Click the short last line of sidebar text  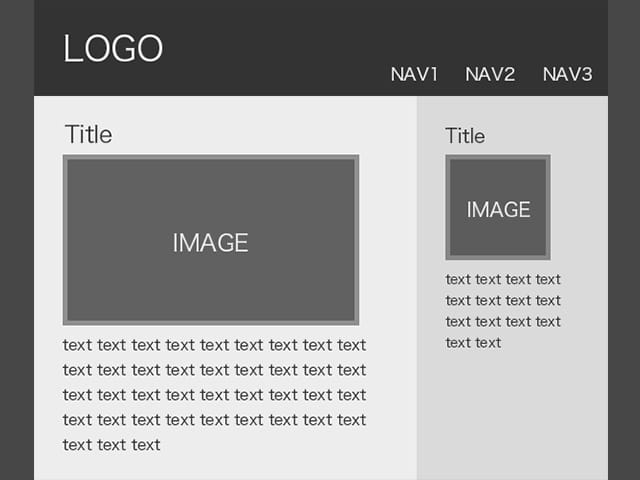click(x=473, y=342)
